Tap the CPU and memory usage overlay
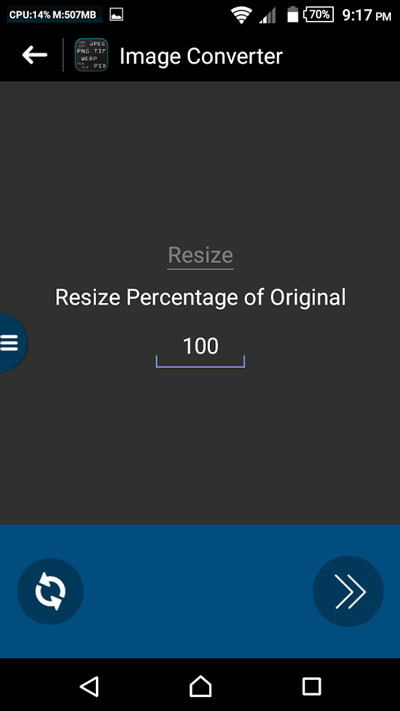Image resolution: width=400 pixels, height=711 pixels. click(x=54, y=15)
